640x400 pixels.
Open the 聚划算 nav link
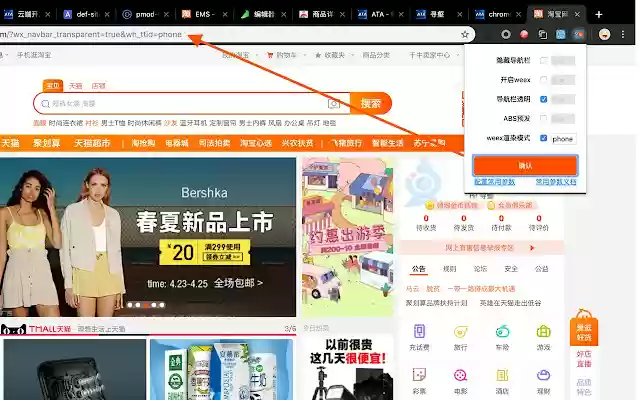tap(47, 143)
